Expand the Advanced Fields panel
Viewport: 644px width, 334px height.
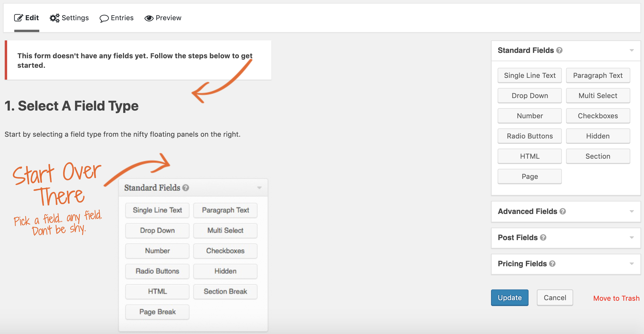pyautogui.click(x=632, y=212)
